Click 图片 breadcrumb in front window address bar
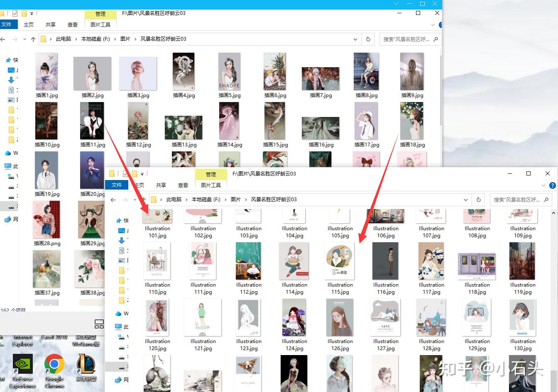 (x=236, y=200)
